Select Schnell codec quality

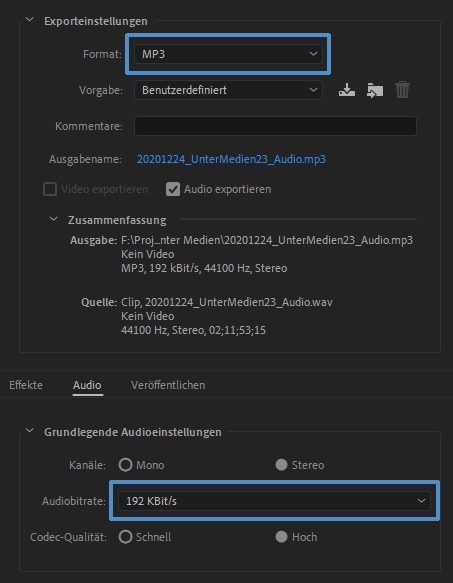click(x=125, y=537)
